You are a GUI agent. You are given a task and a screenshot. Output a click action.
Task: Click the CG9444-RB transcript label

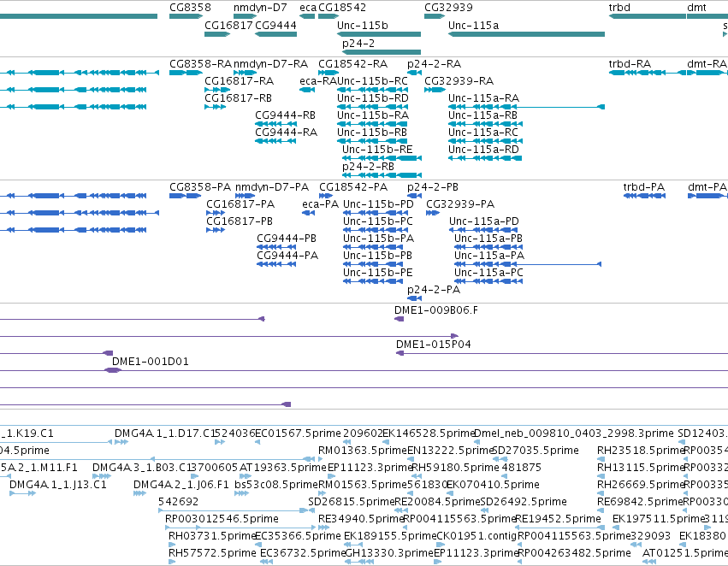click(285, 115)
